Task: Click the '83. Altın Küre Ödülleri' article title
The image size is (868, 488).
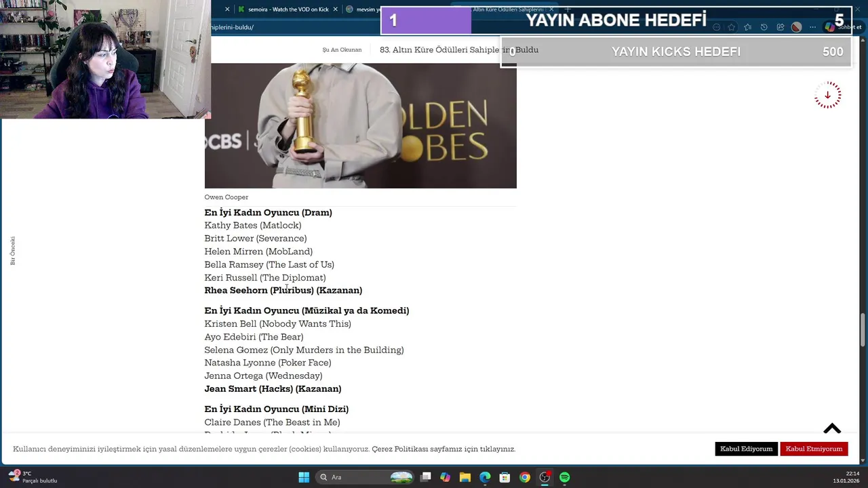Action: (459, 50)
